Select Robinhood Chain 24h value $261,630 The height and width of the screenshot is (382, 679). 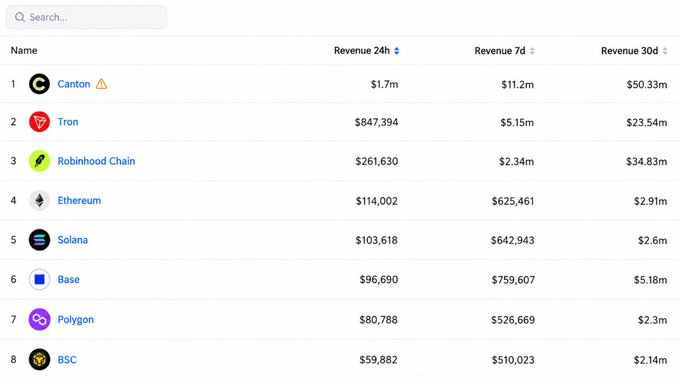(377, 161)
